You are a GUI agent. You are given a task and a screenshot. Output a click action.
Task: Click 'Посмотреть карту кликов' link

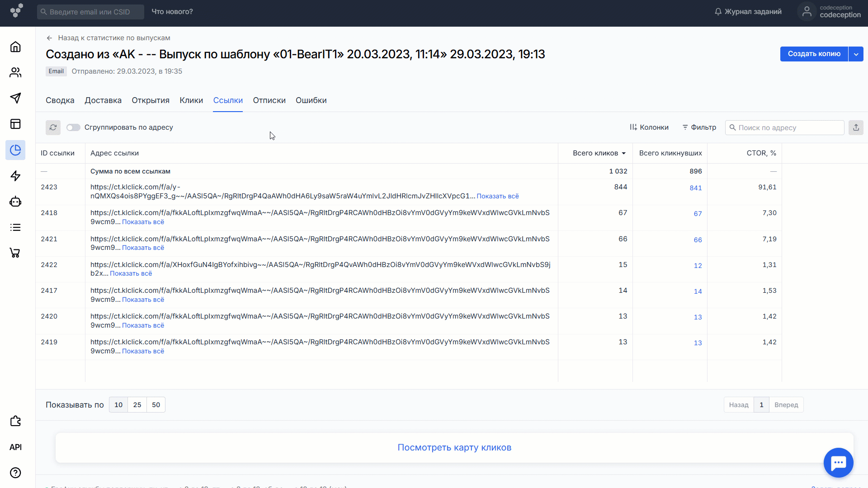[x=454, y=447]
